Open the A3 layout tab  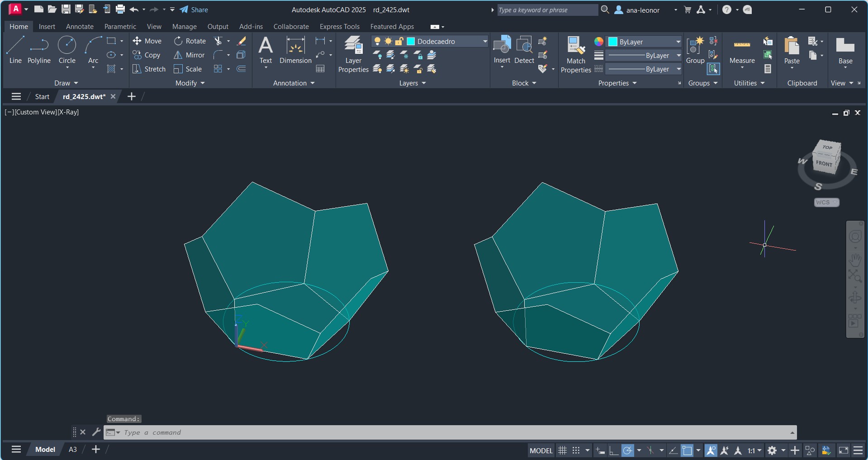point(72,450)
